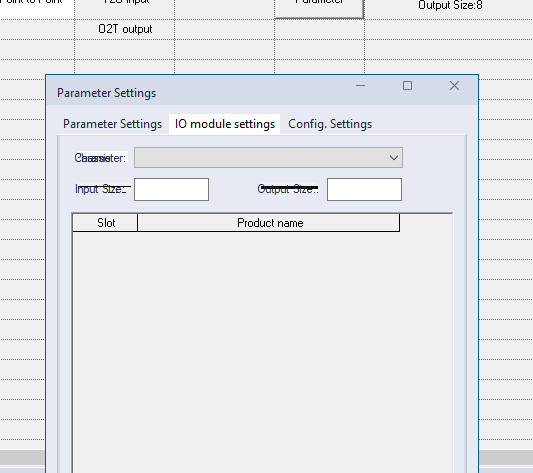The image size is (533, 473).
Task: Maximize the Parameter Settings dialog
Action: coord(407,86)
